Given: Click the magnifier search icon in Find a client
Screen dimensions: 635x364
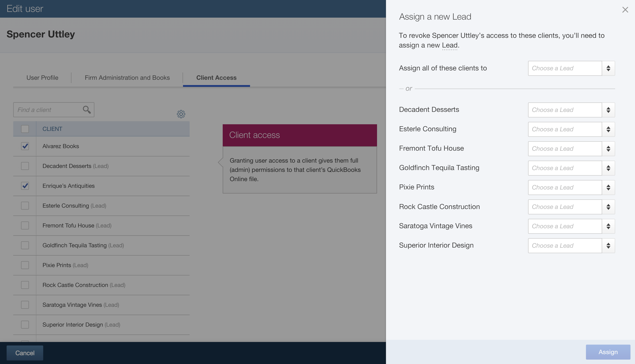Looking at the screenshot, I should pos(86,110).
